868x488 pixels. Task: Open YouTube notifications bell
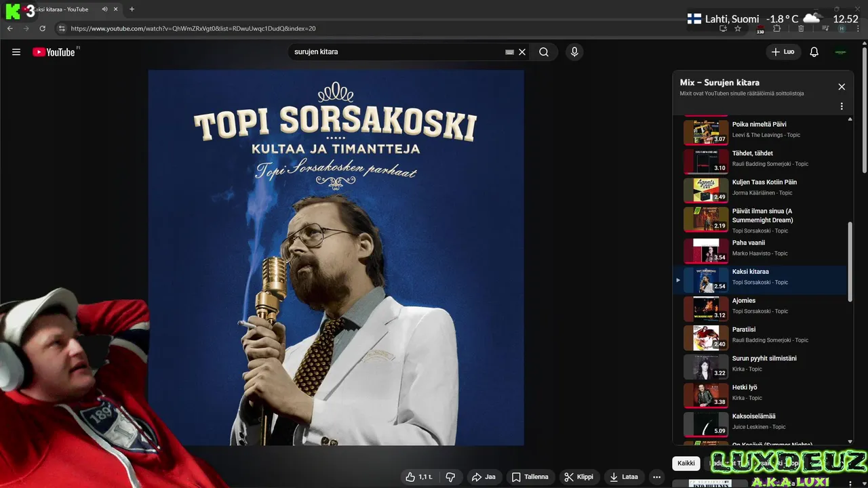(x=814, y=52)
